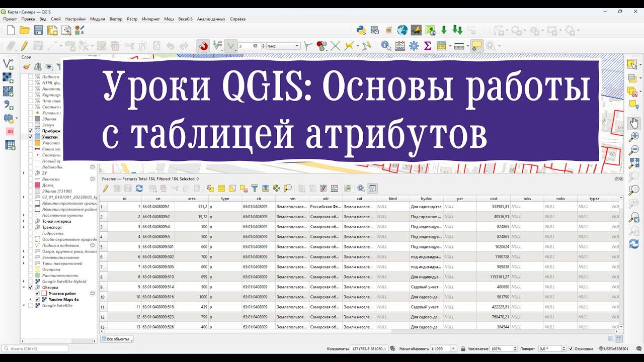Open the Проект menu
This screenshot has width=644, height=362.
(10, 19)
